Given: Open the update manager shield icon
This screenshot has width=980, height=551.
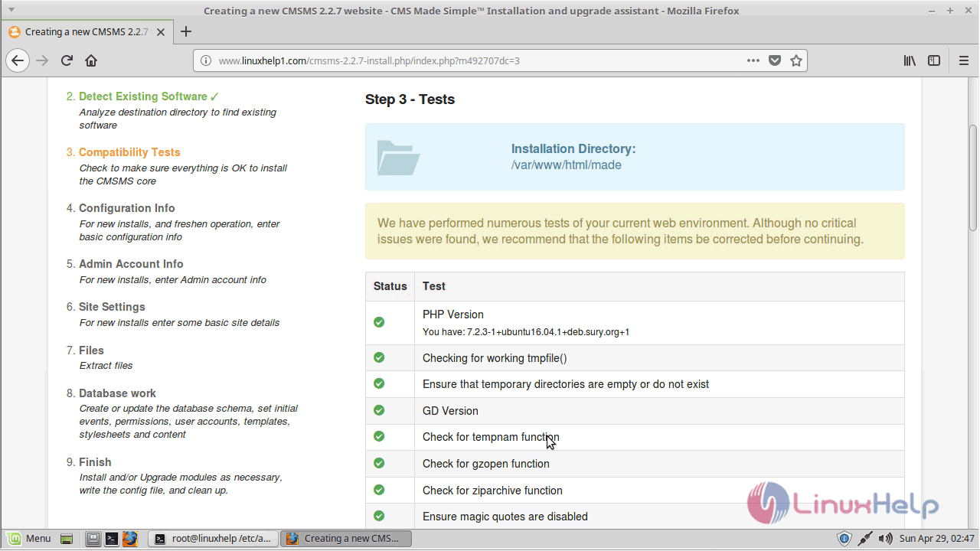Looking at the screenshot, I should coord(844,539).
